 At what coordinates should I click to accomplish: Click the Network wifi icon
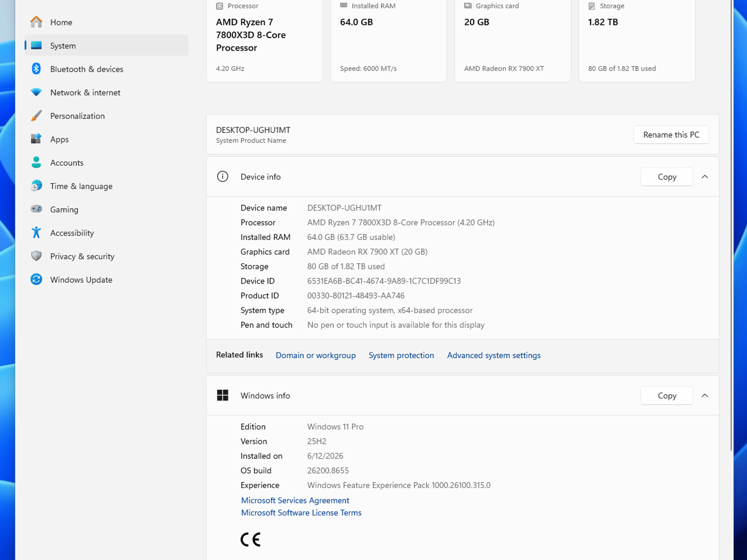tap(36, 92)
